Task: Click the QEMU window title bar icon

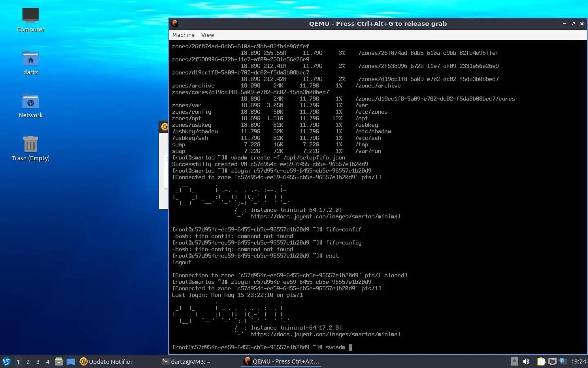Action: click(x=175, y=24)
